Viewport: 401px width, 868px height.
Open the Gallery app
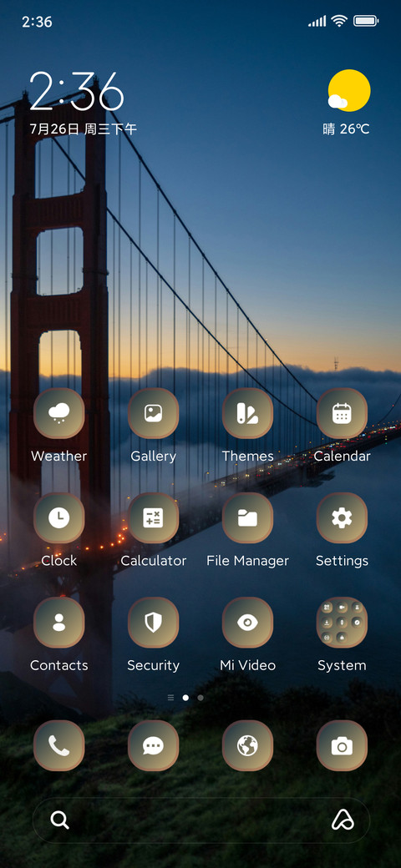(154, 413)
